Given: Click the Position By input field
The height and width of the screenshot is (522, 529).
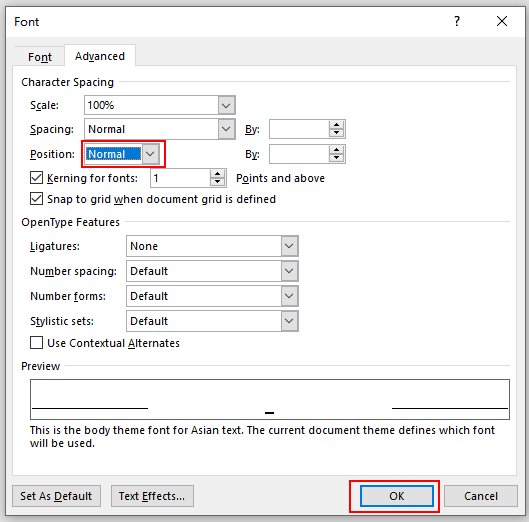Looking at the screenshot, I should click(299, 154).
